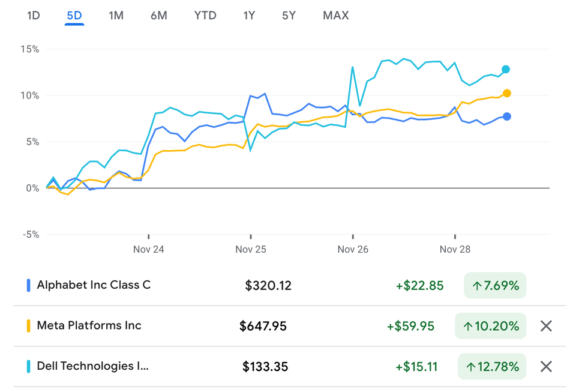The width and height of the screenshot is (588, 392).
Task: Switch to the 1D time range
Action: point(34,16)
